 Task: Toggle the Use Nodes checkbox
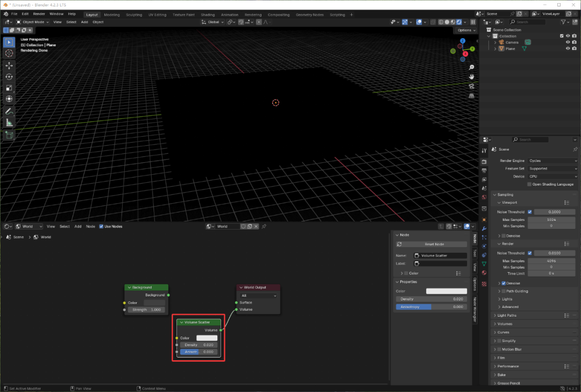[101, 226]
